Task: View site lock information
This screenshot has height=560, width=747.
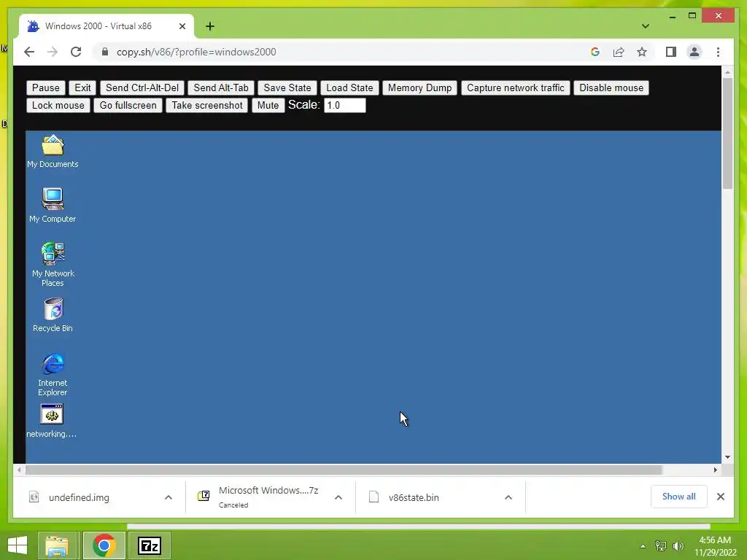Action: pyautogui.click(x=105, y=52)
